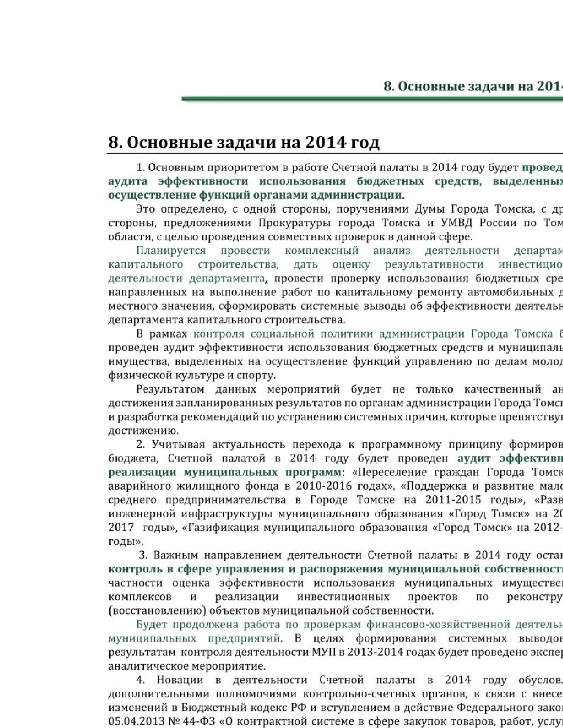Click the line "(восстановлению) объектов муниципальной собственности"

270,611
